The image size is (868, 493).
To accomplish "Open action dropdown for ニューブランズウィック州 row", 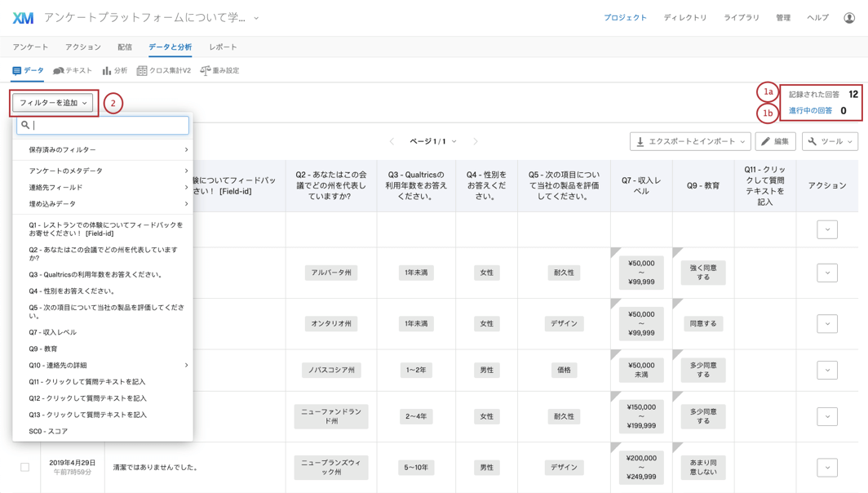I will tap(827, 468).
